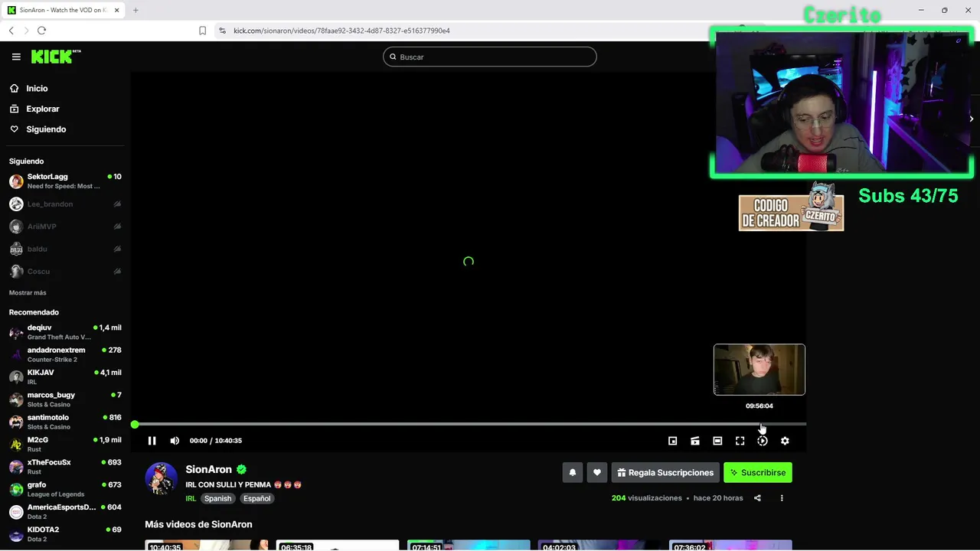This screenshot has height=551, width=980.
Task: Open a new browser tab
Action: (136, 10)
